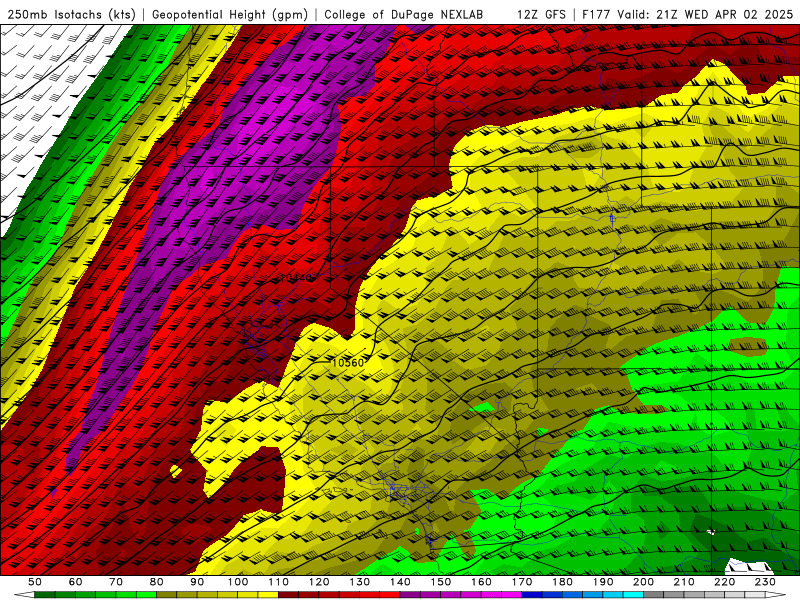Click the 'College of DuPage NEXLAB' credit text
Viewport: 800px width, 600px height.
point(404,15)
